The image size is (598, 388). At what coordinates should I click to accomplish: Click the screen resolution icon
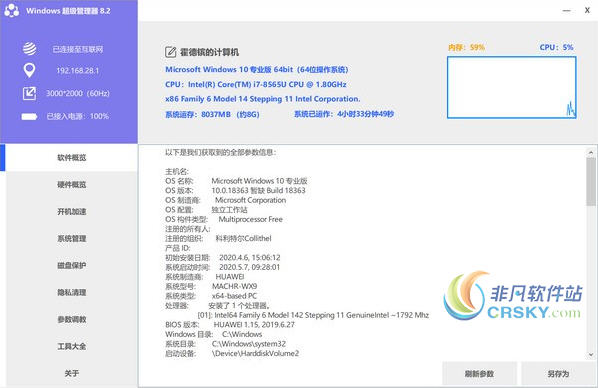click(29, 93)
